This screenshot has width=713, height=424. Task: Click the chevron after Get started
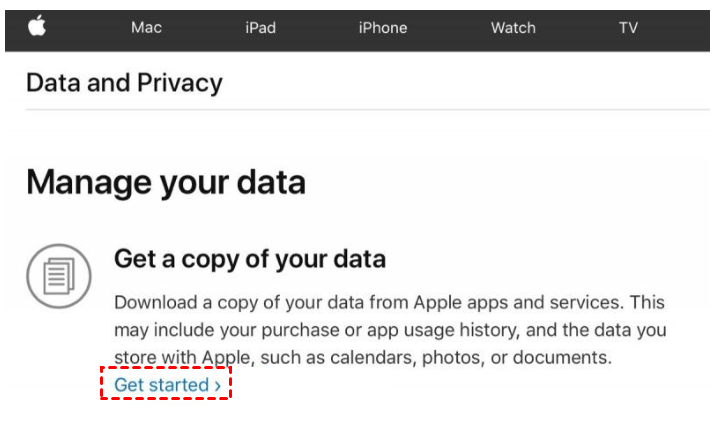(218, 386)
